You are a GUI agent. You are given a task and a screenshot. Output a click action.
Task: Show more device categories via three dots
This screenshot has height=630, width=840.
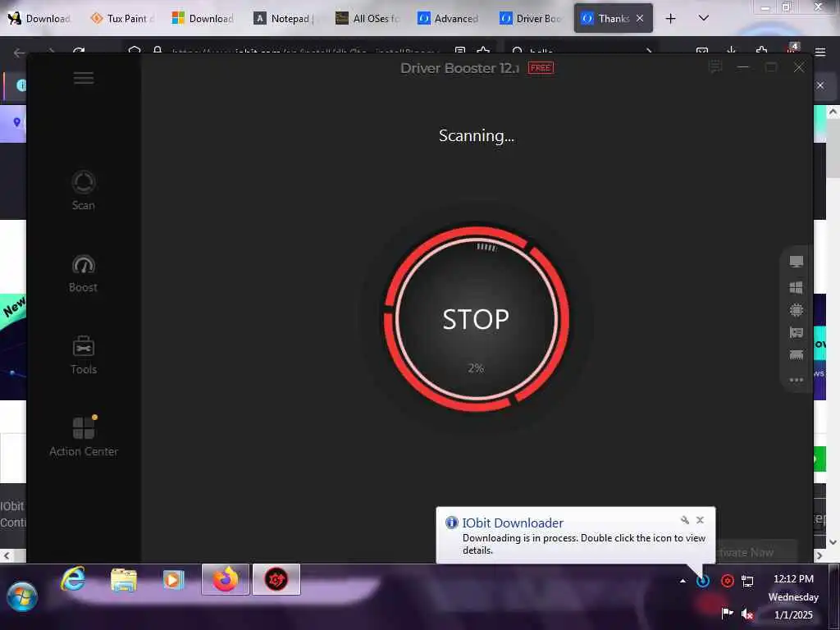click(x=796, y=380)
